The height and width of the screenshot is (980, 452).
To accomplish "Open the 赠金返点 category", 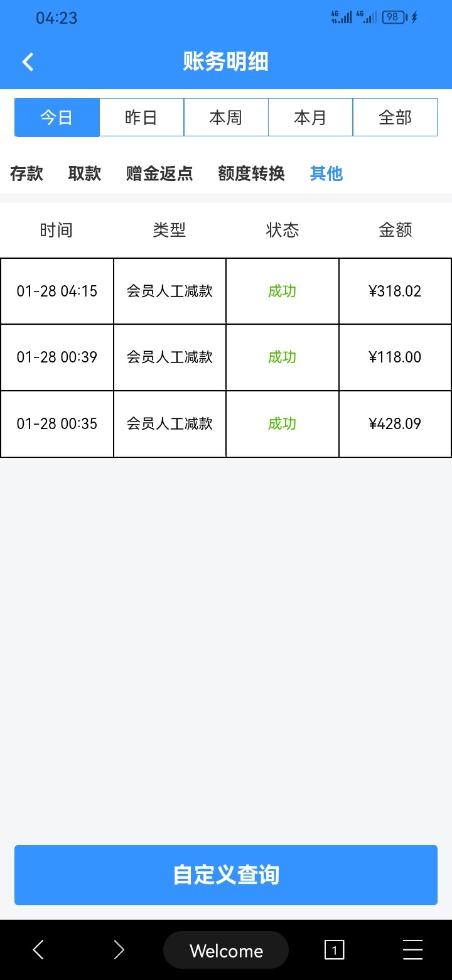I will coord(159,173).
